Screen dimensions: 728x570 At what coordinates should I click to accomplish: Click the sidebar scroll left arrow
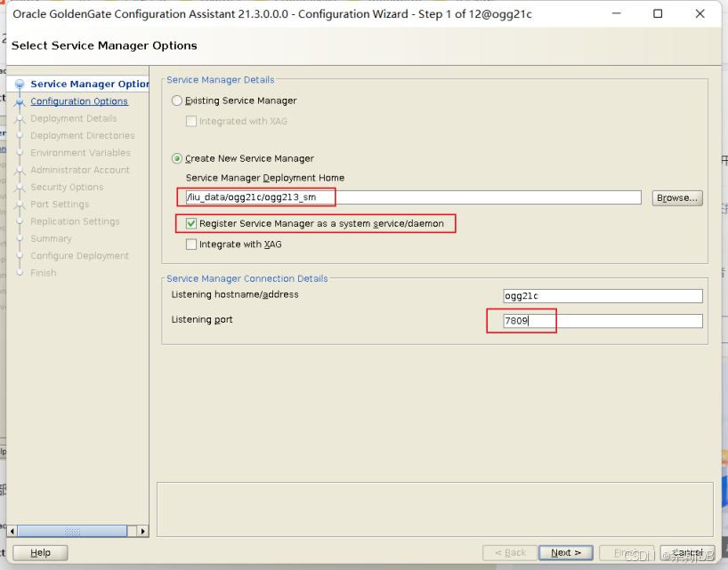(12, 531)
